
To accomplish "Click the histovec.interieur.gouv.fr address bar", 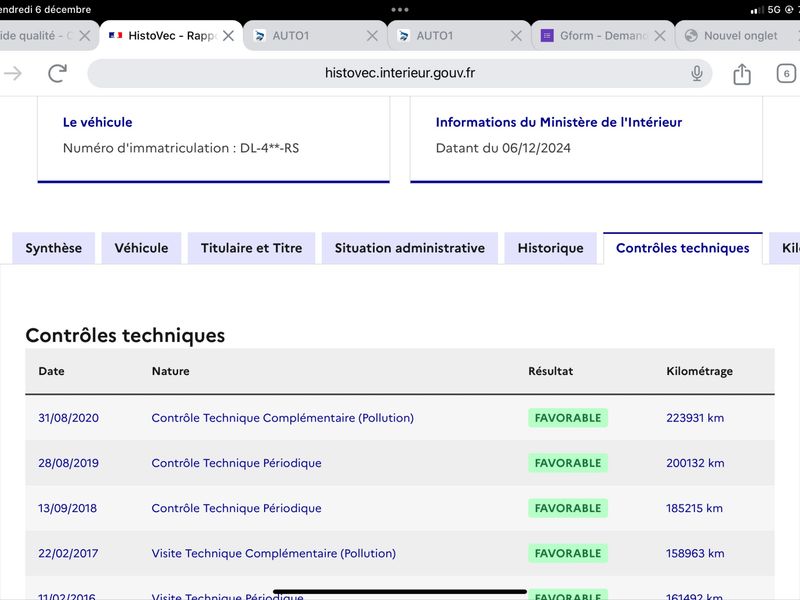I will click(399, 73).
